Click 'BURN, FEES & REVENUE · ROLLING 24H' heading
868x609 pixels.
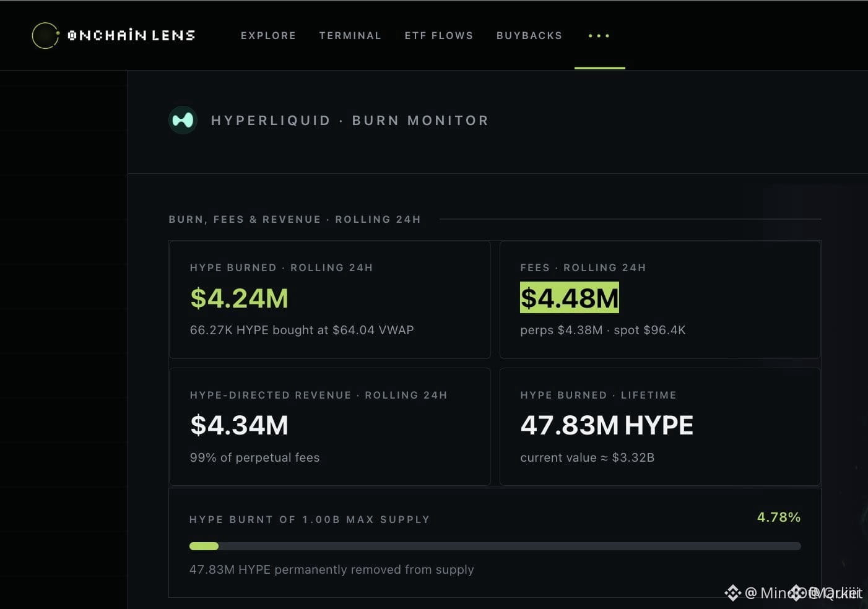point(295,219)
